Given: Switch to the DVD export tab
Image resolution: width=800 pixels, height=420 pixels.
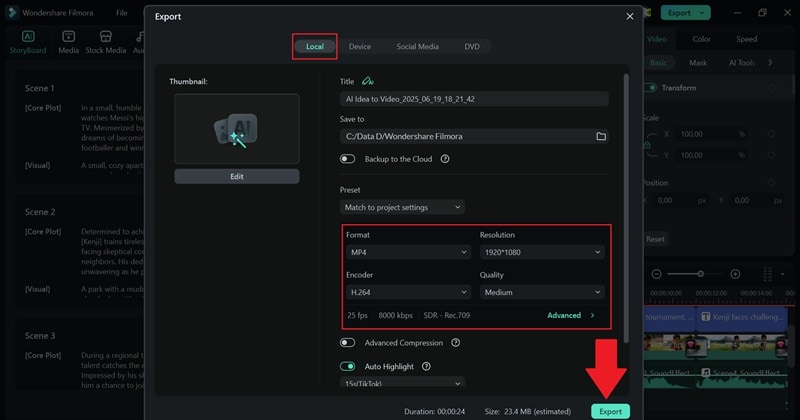Looking at the screenshot, I should click(471, 46).
